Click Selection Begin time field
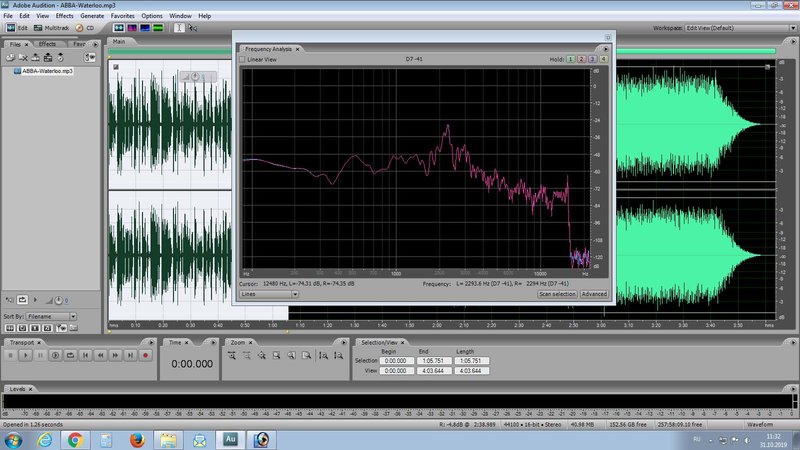This screenshot has height=450, width=800. (x=396, y=361)
